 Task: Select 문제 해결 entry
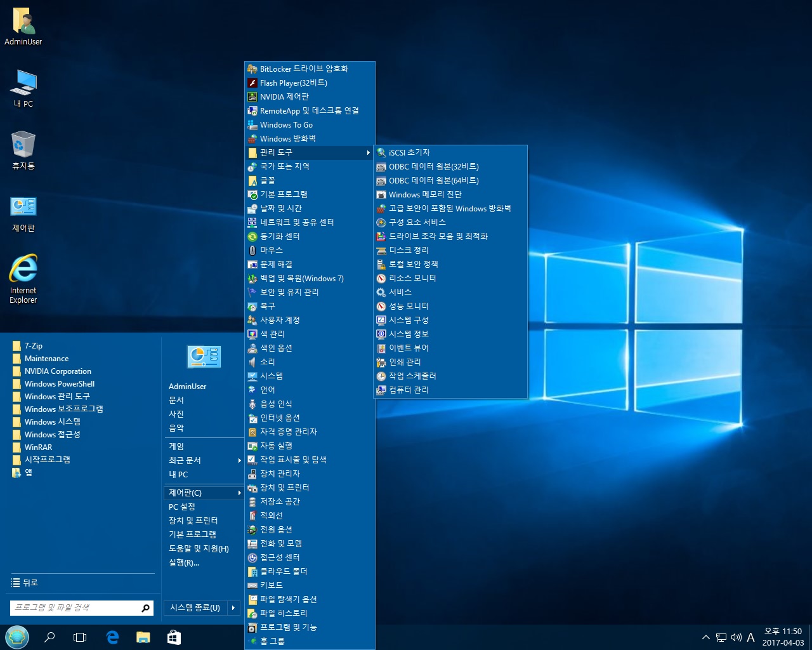[x=310, y=264]
